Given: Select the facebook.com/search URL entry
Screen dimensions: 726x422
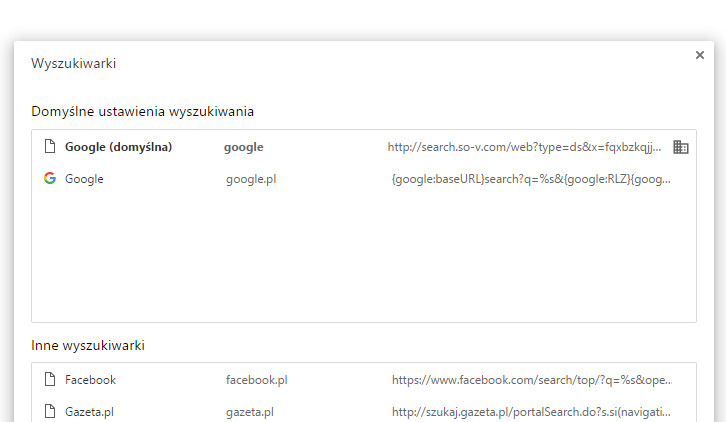Looking at the screenshot, I should tap(532, 380).
